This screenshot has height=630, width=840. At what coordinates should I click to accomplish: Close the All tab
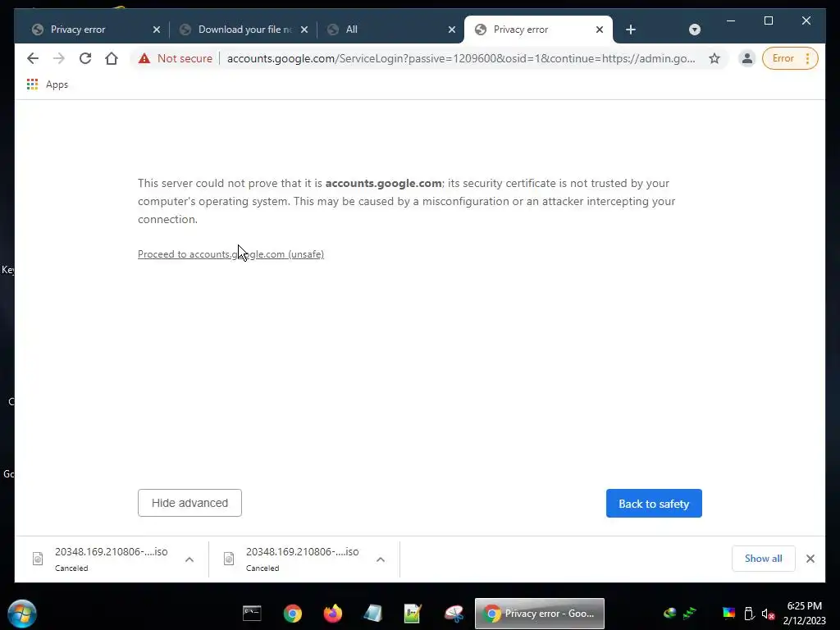pos(452,30)
